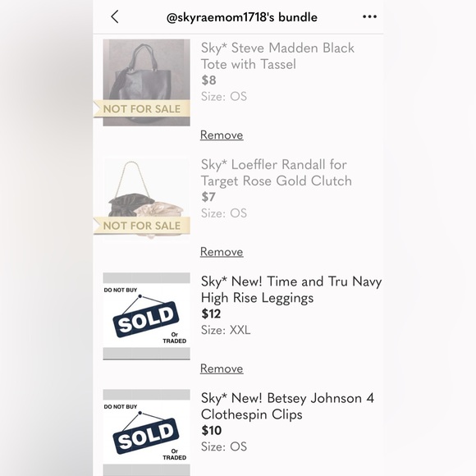
Task: Open the three-dot more options menu
Action: coord(369,16)
